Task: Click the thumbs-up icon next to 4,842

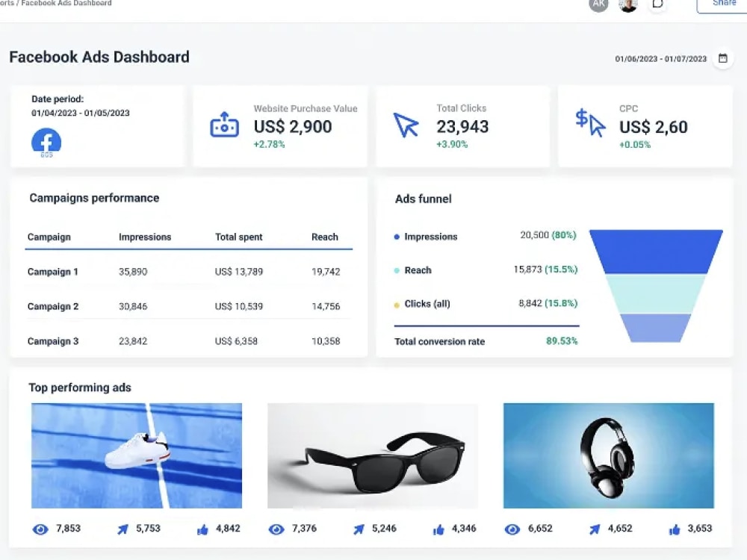Action: point(202,529)
